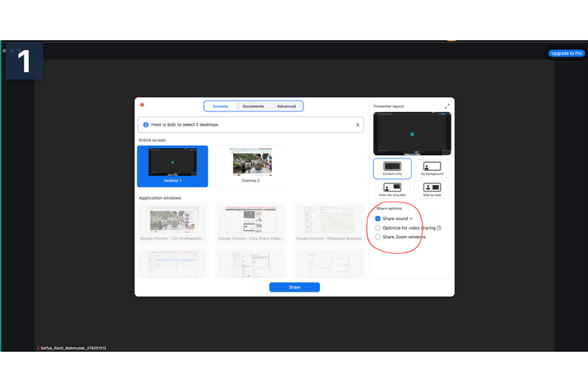
Task: Open the Advanced tab
Action: click(x=286, y=106)
